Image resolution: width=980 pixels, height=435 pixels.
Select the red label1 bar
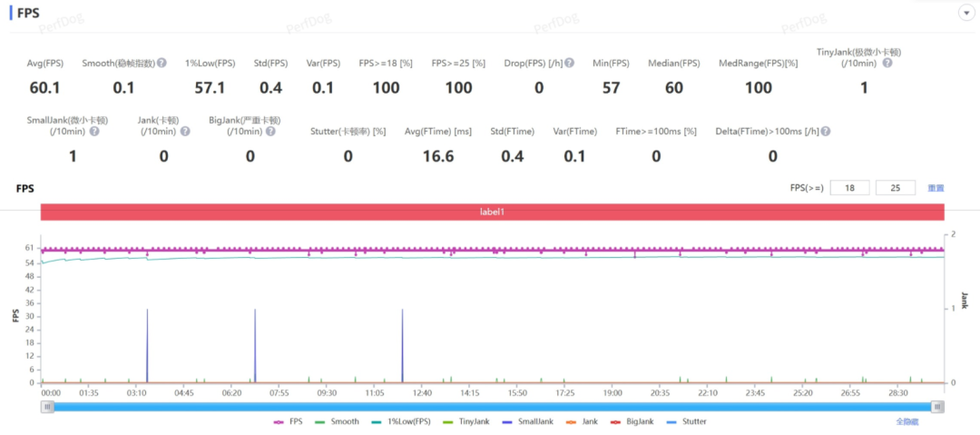tap(492, 213)
